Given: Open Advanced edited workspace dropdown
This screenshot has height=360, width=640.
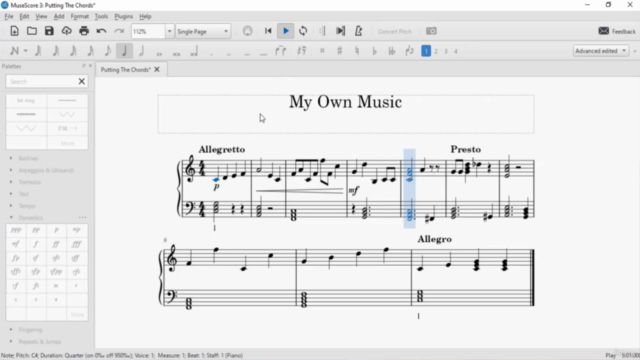Looking at the screenshot, I should coord(600,51).
